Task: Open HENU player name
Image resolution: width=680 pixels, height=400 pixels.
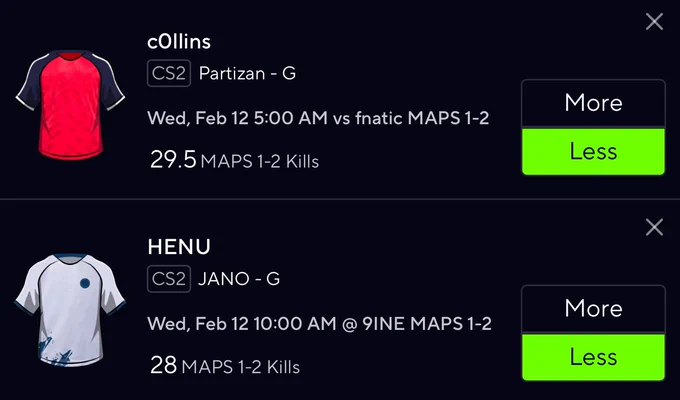Action: [x=179, y=247]
